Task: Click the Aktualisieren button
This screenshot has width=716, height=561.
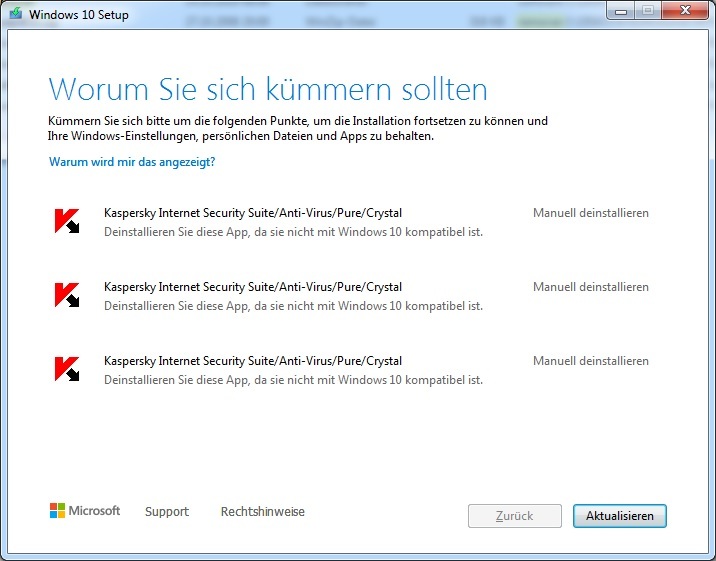Action: 620,516
